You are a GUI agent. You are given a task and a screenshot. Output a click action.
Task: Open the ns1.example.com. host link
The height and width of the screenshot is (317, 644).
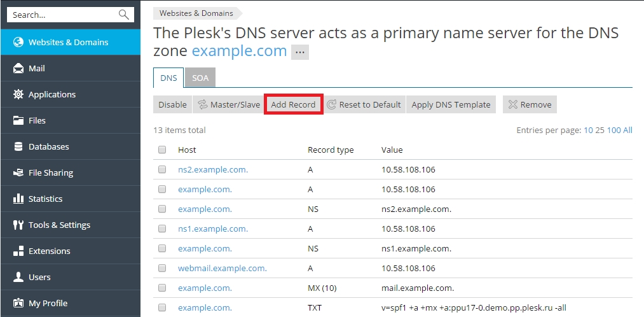click(x=213, y=229)
